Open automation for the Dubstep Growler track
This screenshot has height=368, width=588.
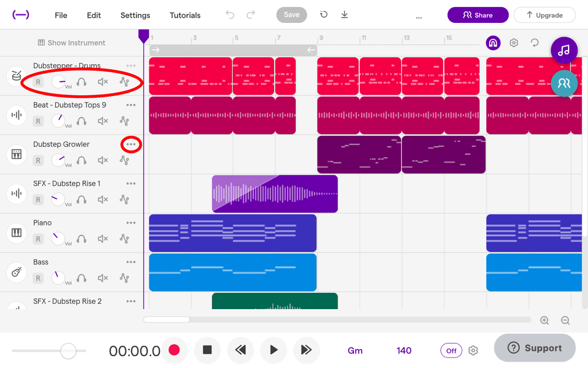coord(124,160)
